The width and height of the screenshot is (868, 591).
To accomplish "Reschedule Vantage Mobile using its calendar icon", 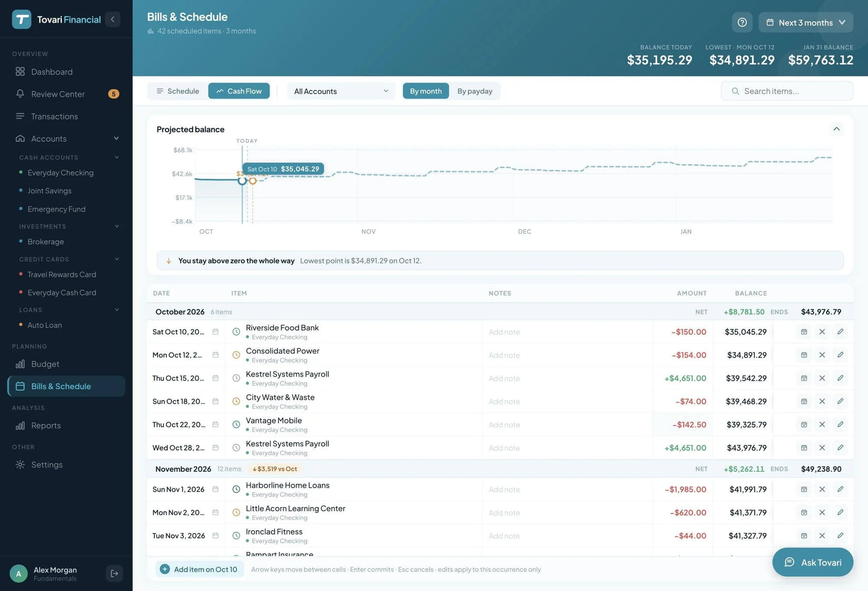I will pos(804,424).
